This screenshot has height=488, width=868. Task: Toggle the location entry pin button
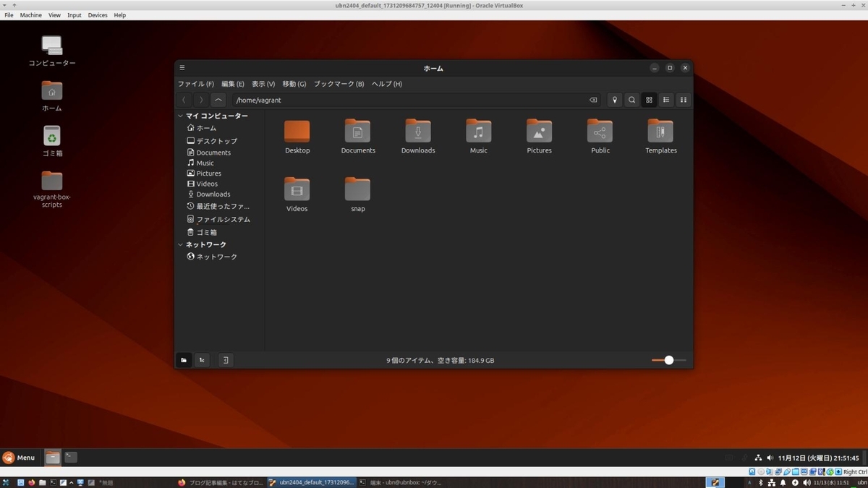(x=615, y=100)
